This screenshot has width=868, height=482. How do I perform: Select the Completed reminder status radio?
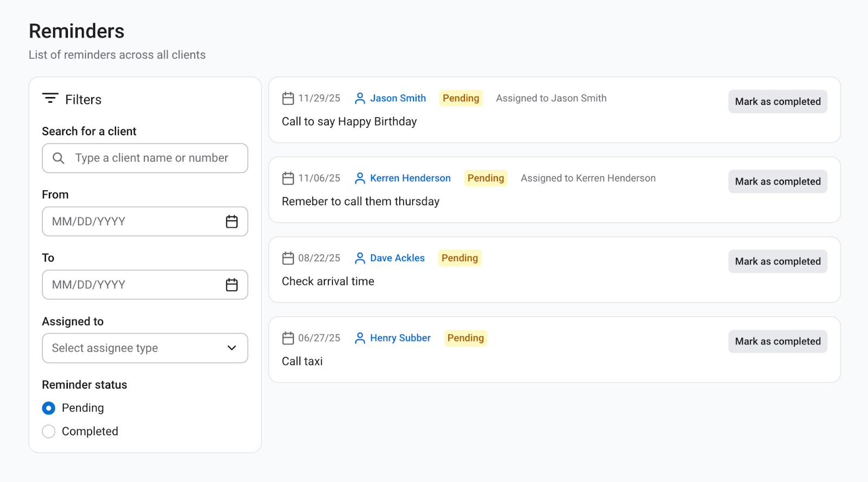[49, 432]
